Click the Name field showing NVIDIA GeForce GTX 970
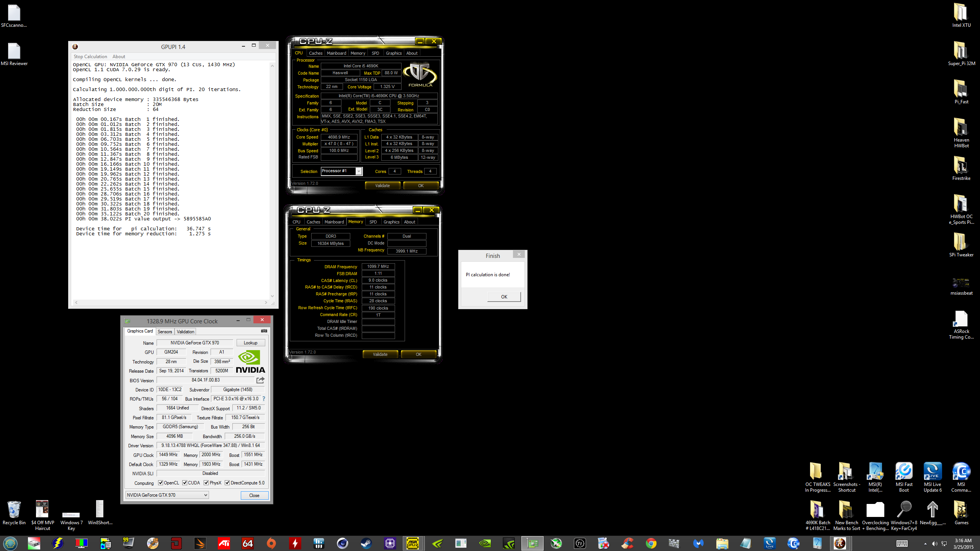This screenshot has width=980, height=551. 195,342
